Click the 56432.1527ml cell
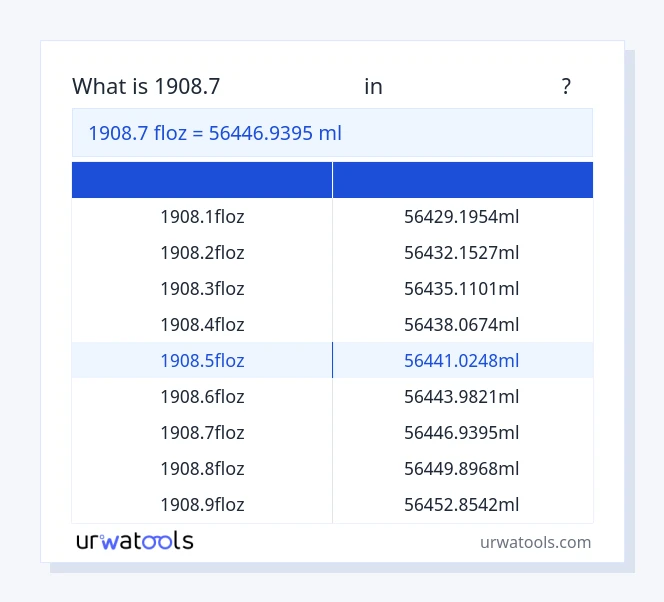 [x=462, y=253]
